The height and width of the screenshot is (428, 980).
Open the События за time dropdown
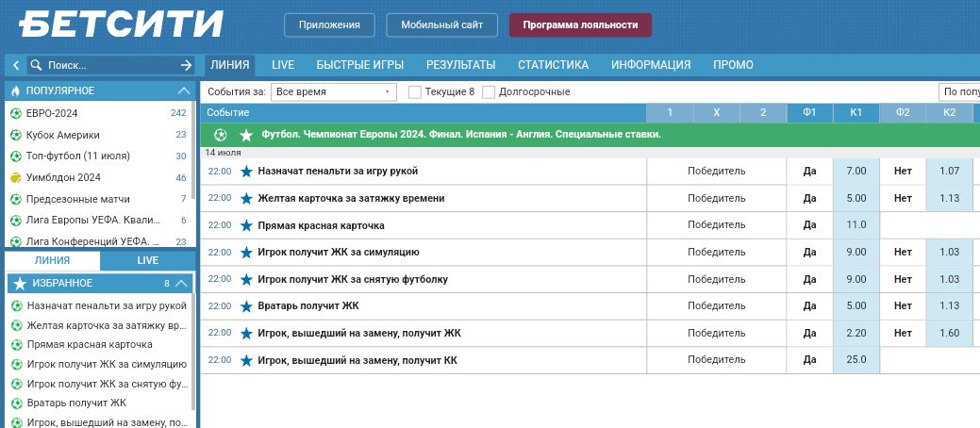pos(334,91)
